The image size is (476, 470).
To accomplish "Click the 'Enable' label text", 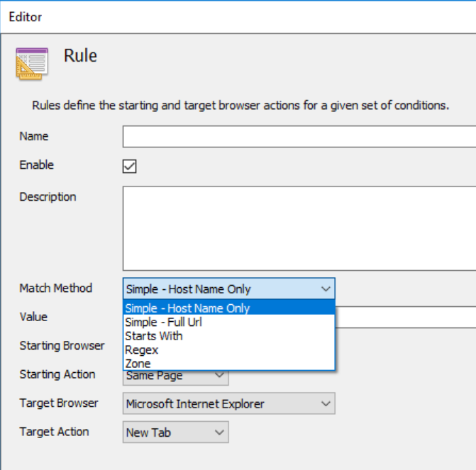I will point(37,165).
